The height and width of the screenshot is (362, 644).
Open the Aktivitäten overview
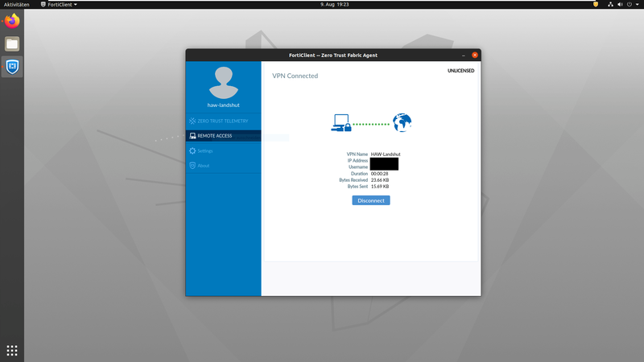[17, 4]
